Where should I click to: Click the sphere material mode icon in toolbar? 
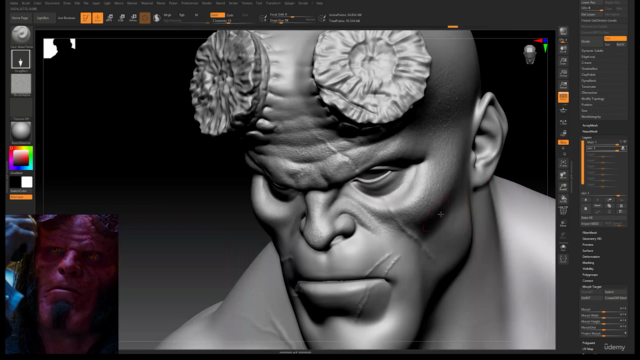[157, 18]
